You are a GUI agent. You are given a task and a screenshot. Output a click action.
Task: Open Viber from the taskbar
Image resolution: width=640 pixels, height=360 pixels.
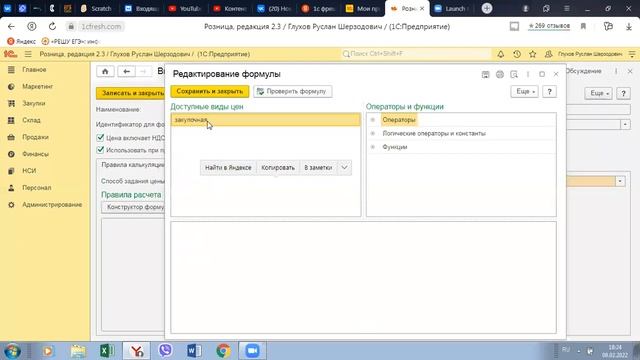pos(165,351)
